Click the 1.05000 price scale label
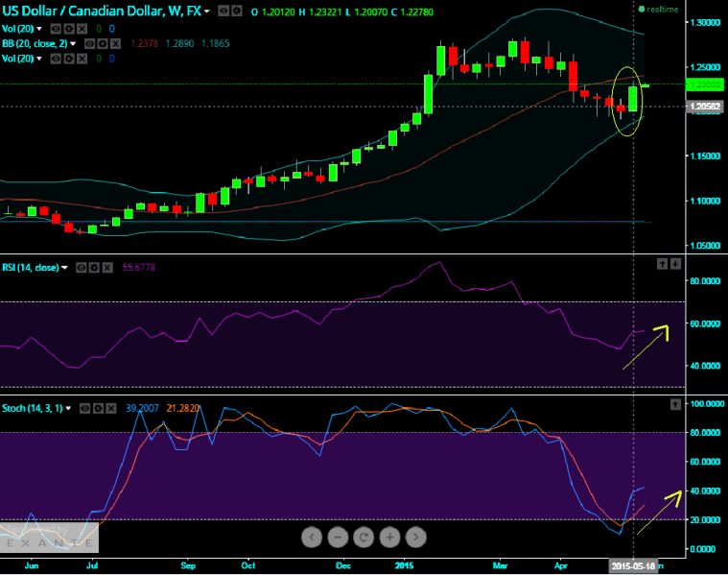The width and height of the screenshot is (728, 575). (705, 246)
